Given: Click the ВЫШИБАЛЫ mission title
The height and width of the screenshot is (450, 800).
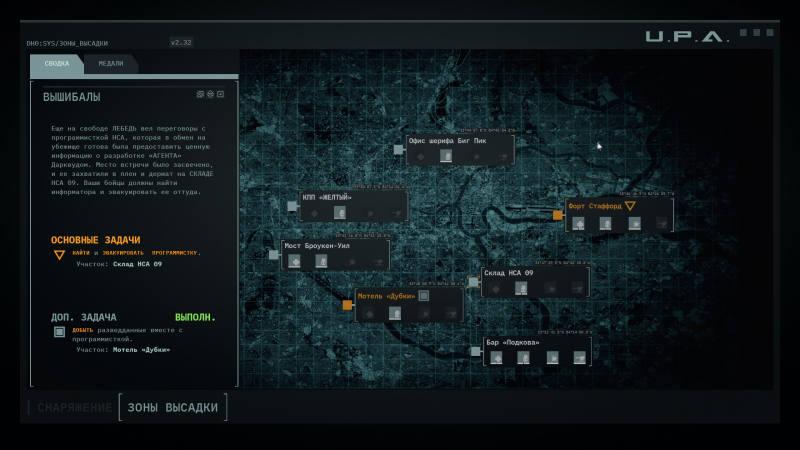Looking at the screenshot, I should click(x=71, y=97).
